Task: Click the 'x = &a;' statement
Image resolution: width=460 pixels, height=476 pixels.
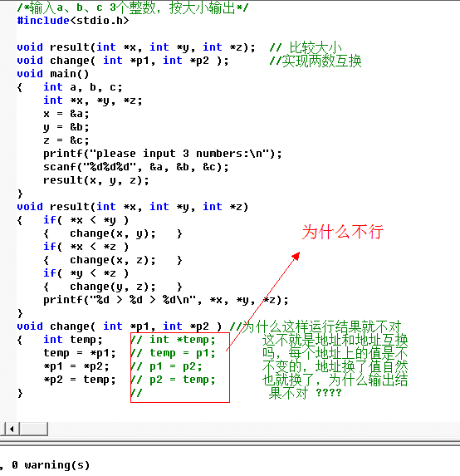Action: pyautogui.click(x=66, y=114)
